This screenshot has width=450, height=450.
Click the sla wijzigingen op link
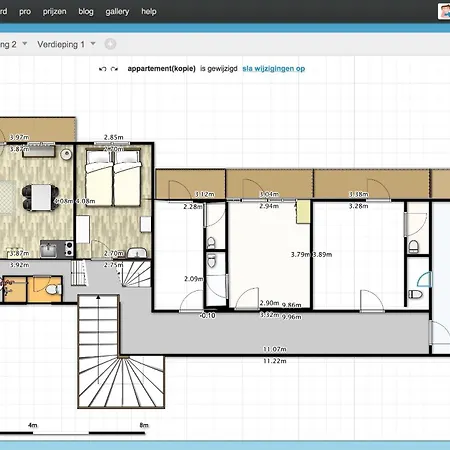[274, 69]
